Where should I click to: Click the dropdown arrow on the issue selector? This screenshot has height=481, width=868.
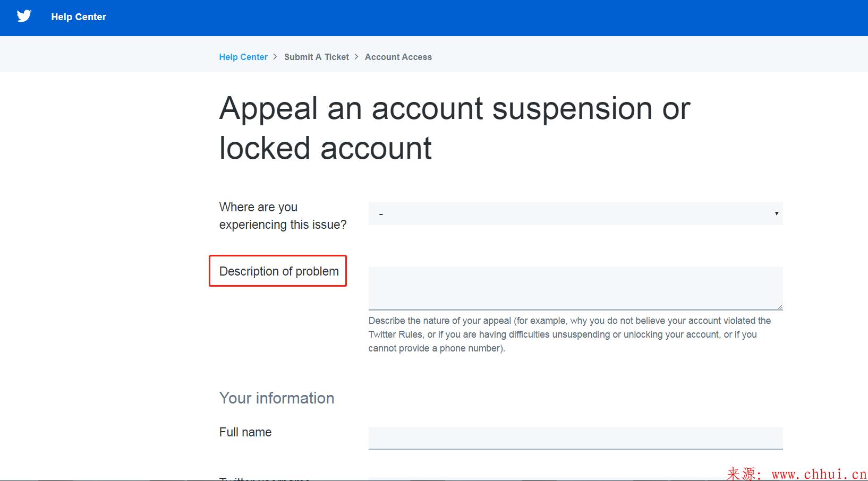[776, 213]
